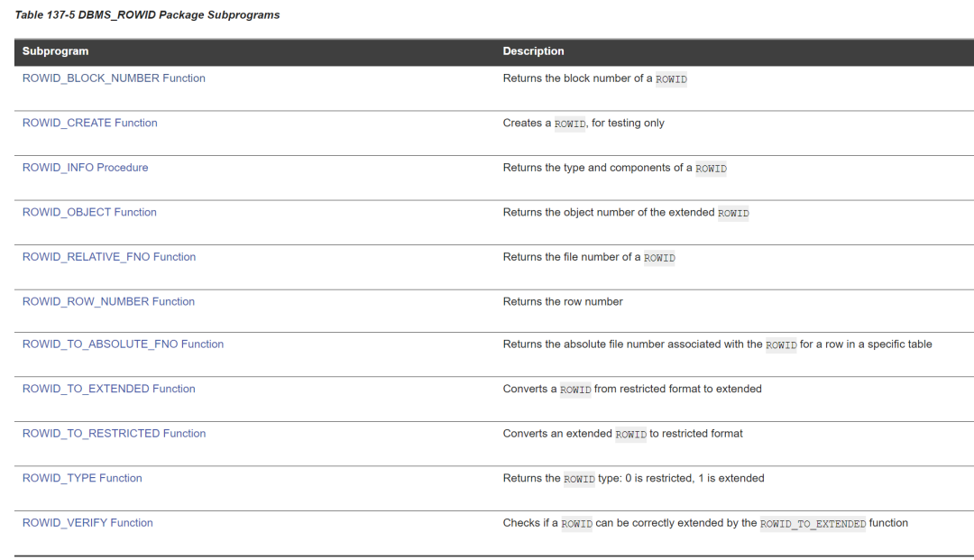This screenshot has width=974, height=560.
Task: Click 'Creates a ROWID, for testing only' text
Action: coord(583,123)
